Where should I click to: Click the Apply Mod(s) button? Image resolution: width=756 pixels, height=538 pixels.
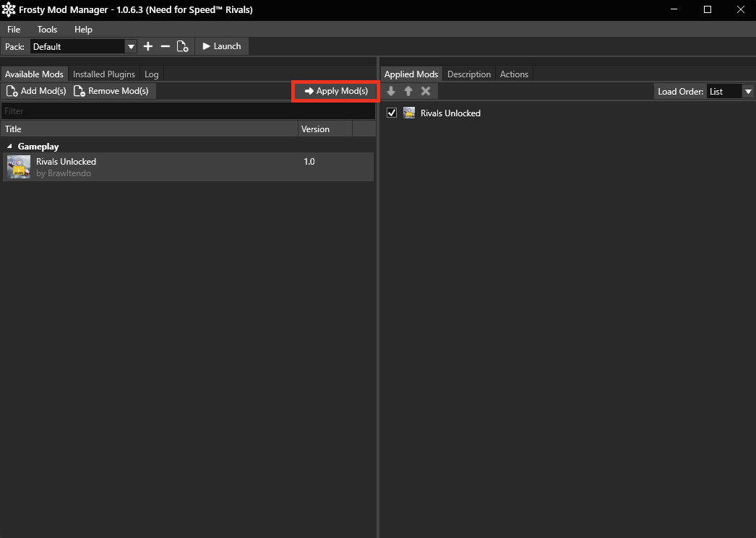335,90
